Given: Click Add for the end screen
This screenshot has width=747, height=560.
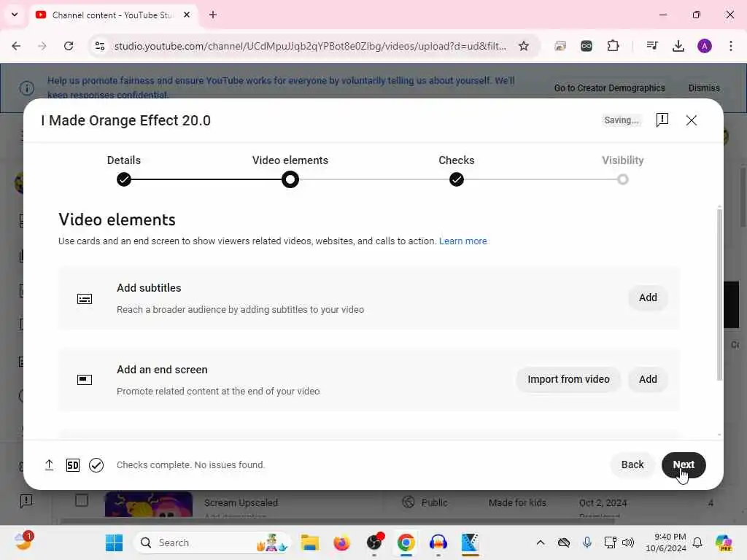Looking at the screenshot, I should tap(648, 379).
